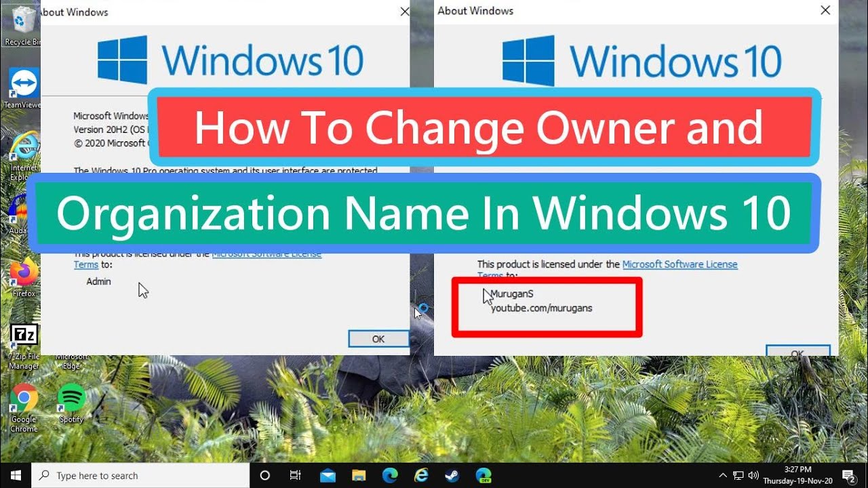
Task: Click the "Admin" licensee name text
Action: pyautogui.click(x=98, y=281)
